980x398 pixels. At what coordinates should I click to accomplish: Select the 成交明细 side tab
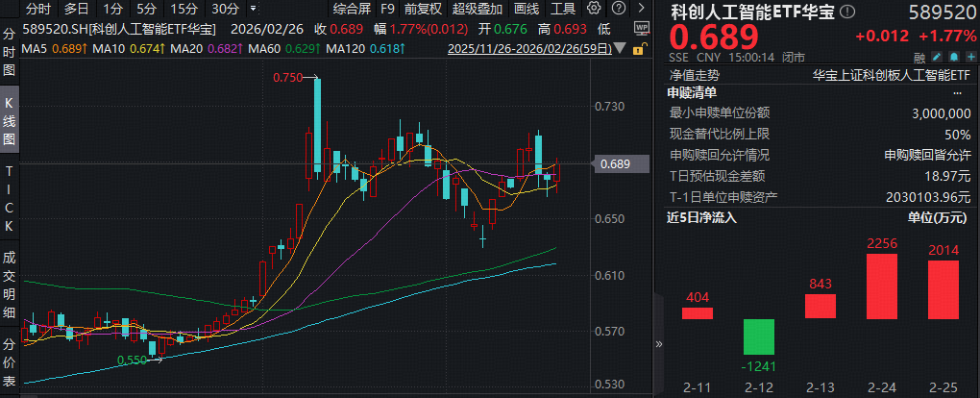pos(10,286)
